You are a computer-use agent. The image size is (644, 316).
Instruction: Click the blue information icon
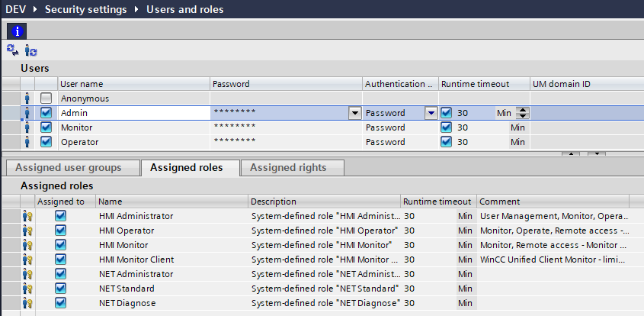[x=16, y=31]
